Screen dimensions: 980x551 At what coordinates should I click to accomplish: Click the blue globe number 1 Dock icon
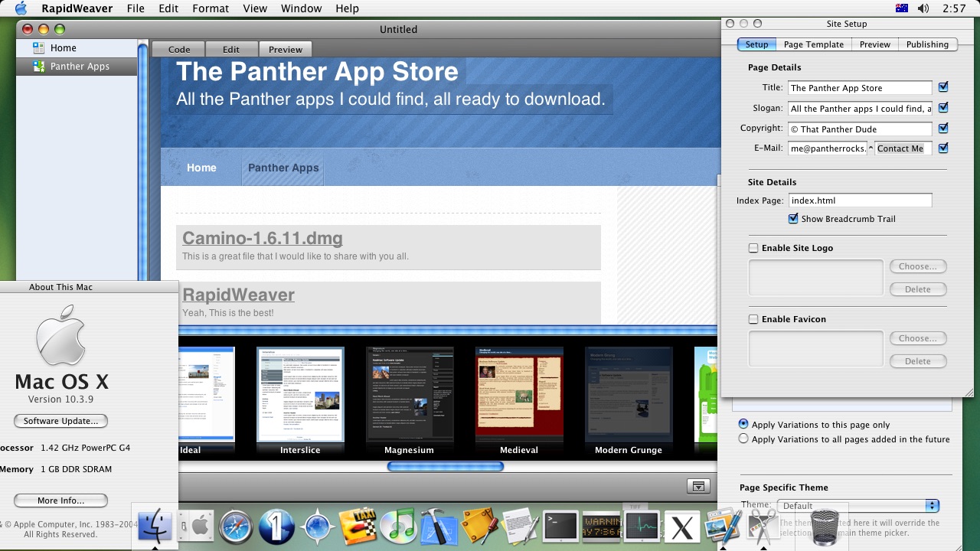click(x=276, y=527)
